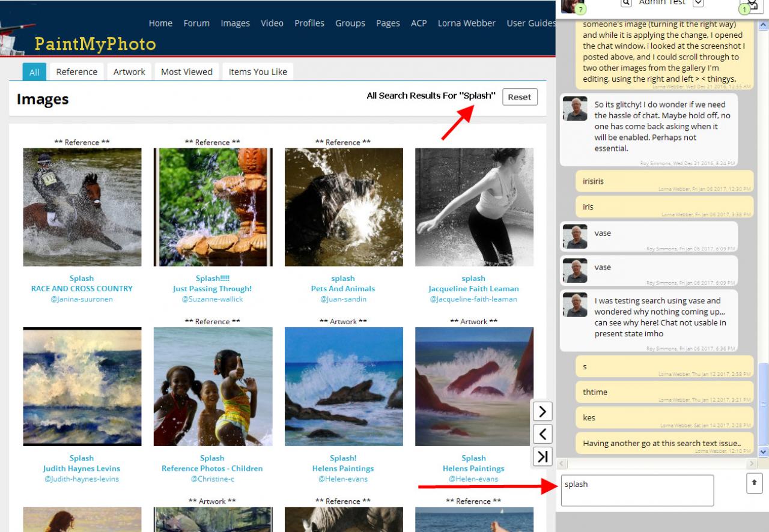Click the 'All Search Results For Splash' heading
Screen dimensions: 769x532
coord(431,96)
